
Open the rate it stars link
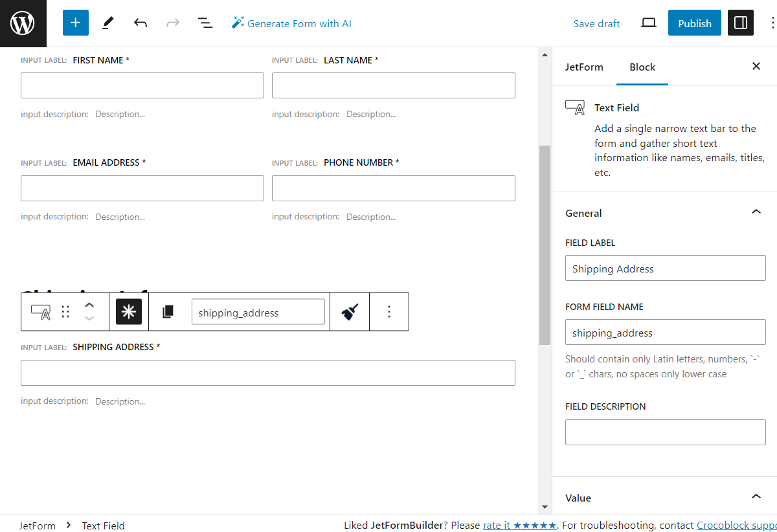(520, 526)
